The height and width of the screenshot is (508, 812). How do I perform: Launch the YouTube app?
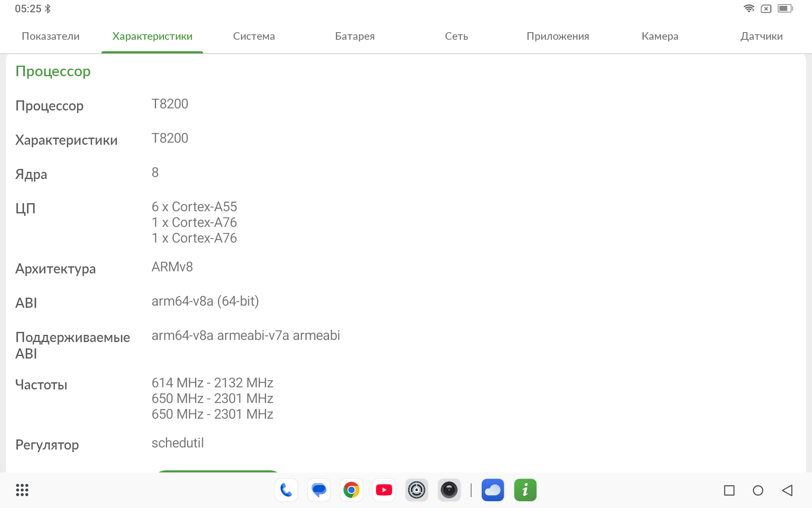coord(384,490)
